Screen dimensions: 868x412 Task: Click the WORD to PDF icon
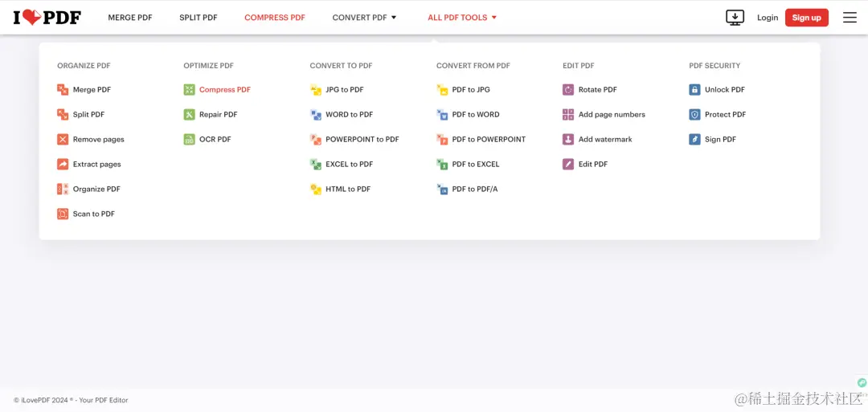[x=316, y=115]
